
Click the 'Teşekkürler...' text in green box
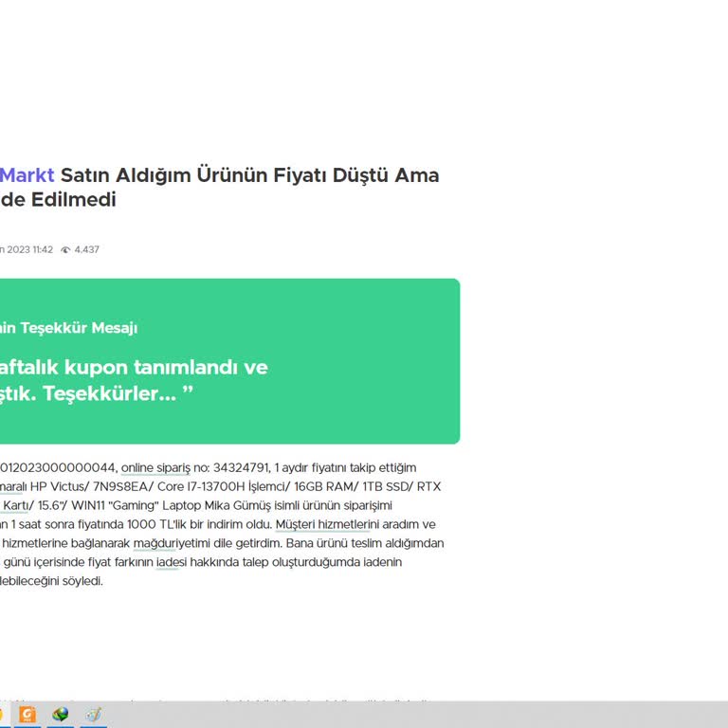(x=110, y=393)
